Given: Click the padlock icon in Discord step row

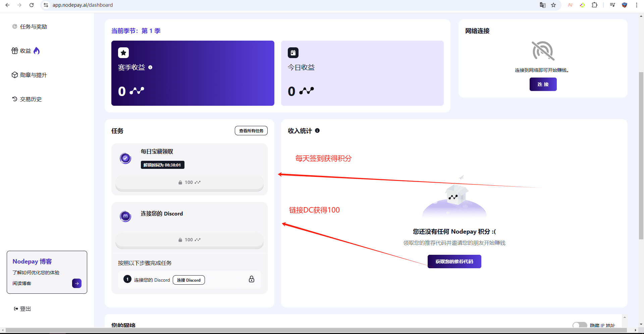Looking at the screenshot, I should [252, 279].
